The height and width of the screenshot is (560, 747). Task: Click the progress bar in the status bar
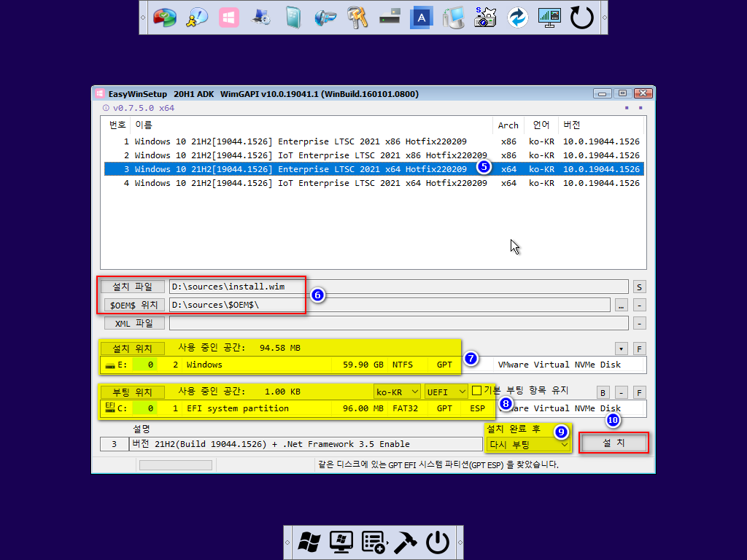[x=176, y=464]
